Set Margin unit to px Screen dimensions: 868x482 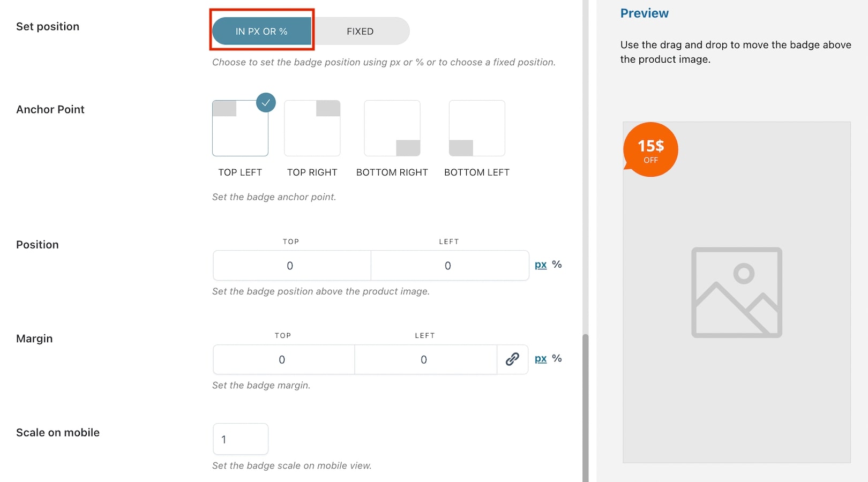[541, 358]
